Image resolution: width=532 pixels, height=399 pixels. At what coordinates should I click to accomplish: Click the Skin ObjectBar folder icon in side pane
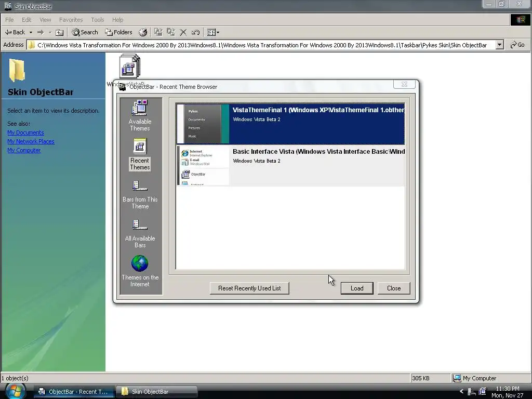click(x=17, y=70)
